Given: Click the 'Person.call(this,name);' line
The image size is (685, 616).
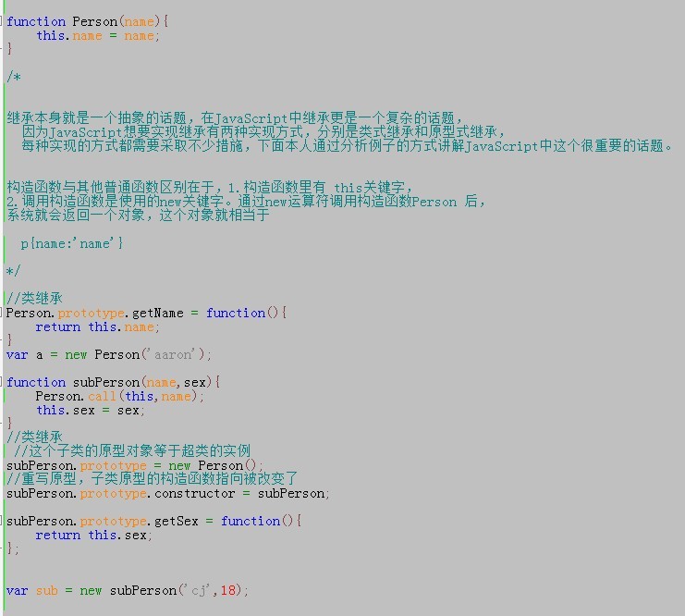Looking at the screenshot, I should pos(119,396).
